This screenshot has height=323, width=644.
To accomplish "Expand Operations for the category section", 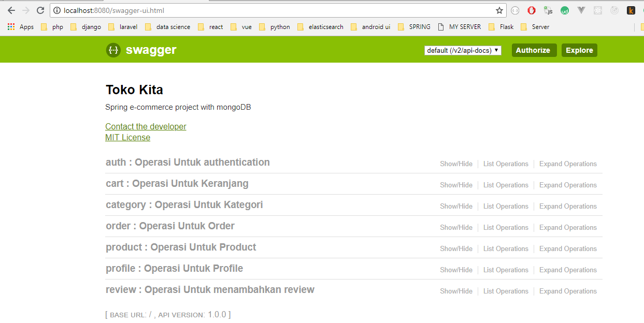I will pyautogui.click(x=568, y=206).
